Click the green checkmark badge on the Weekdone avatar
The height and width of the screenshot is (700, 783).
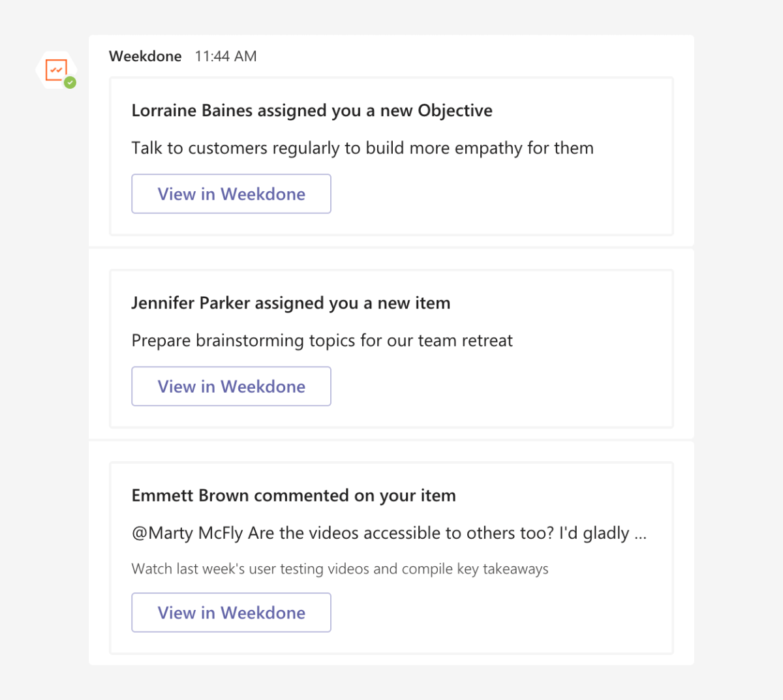pyautogui.click(x=69, y=82)
